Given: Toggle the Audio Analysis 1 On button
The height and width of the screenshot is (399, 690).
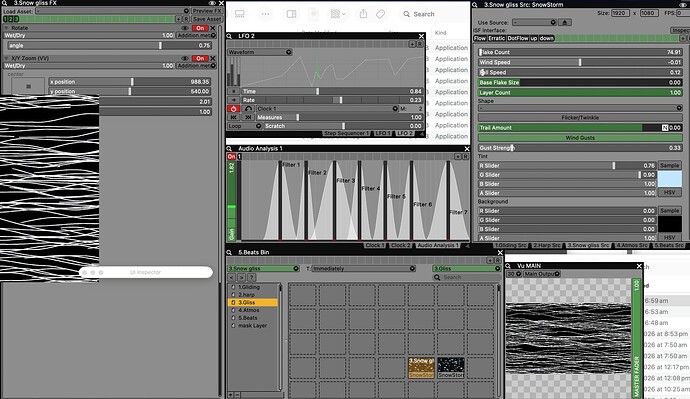Looking at the screenshot, I should (x=231, y=157).
